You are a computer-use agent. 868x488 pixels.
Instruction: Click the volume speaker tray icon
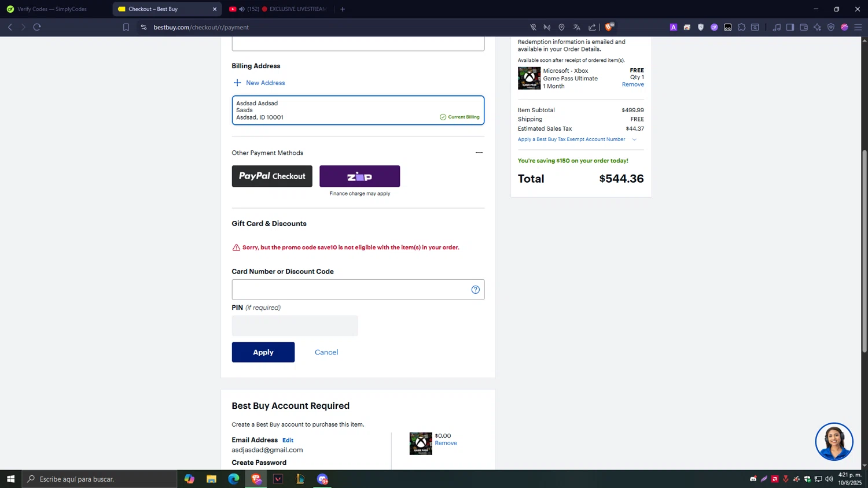[x=829, y=479]
